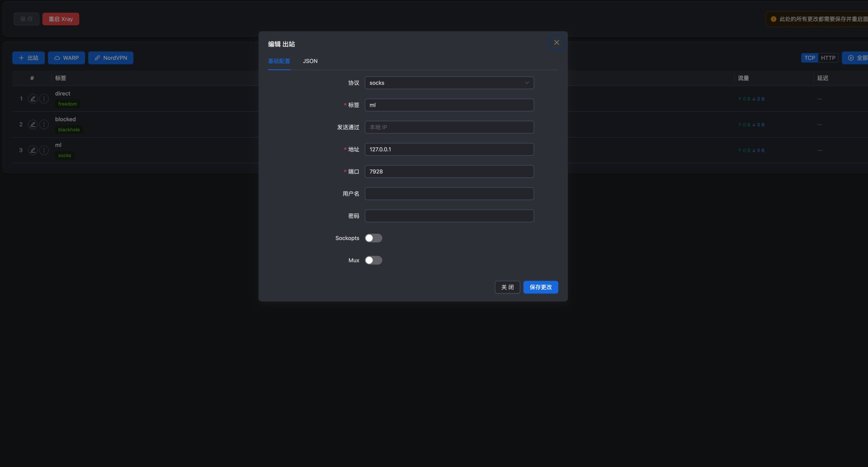Select the TCP test mode option

810,58
